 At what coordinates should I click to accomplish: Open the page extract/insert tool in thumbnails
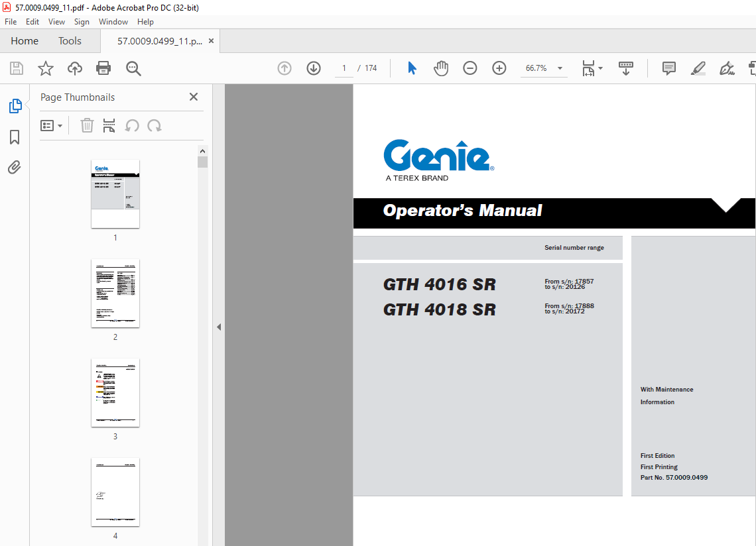pos(109,126)
